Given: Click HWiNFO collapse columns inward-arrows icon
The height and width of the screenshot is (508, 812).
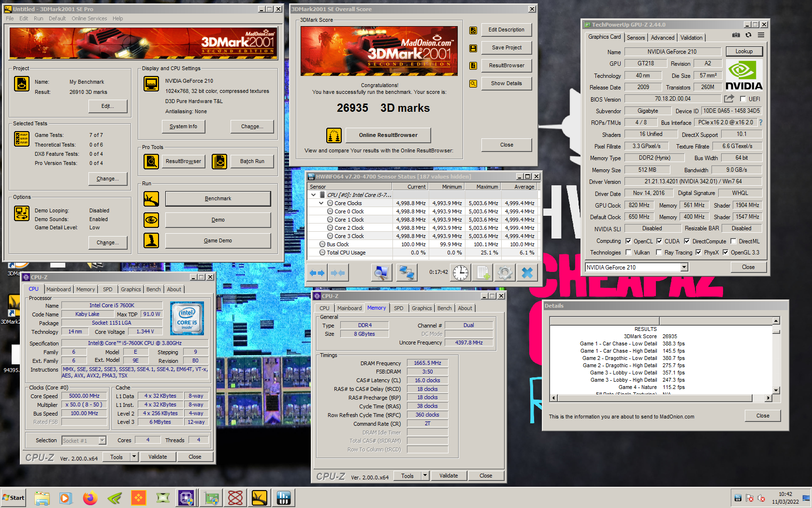Looking at the screenshot, I should [338, 273].
